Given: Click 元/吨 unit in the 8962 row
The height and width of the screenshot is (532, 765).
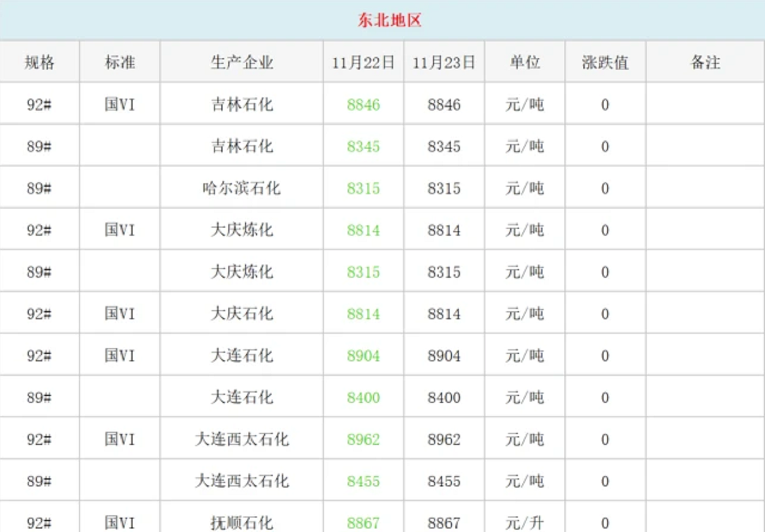Looking at the screenshot, I should click(525, 439).
